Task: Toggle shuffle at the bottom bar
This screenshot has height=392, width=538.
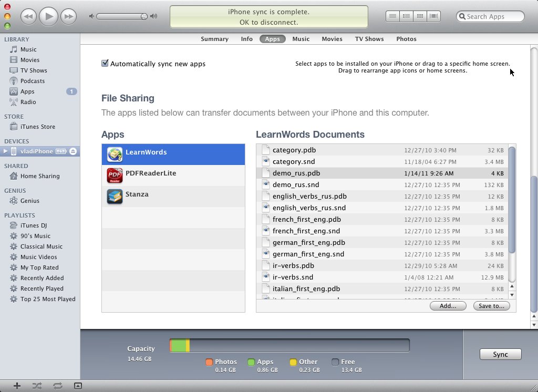Action: point(37,386)
